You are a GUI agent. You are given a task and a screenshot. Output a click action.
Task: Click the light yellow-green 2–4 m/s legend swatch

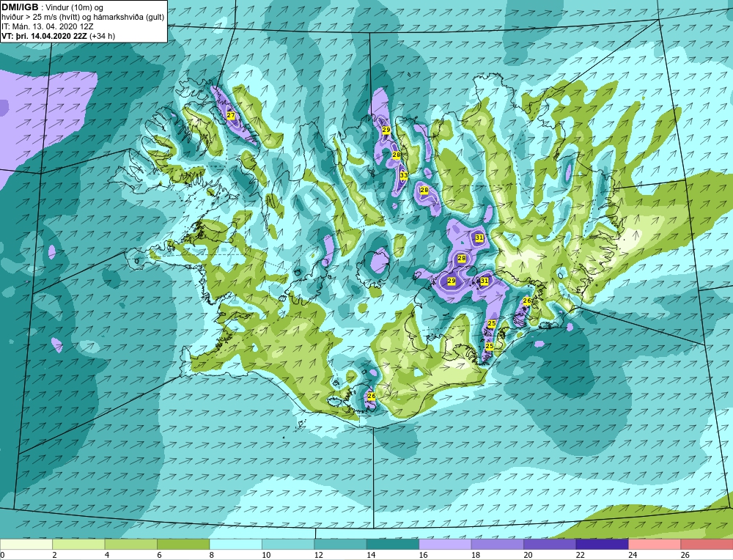click(x=78, y=544)
